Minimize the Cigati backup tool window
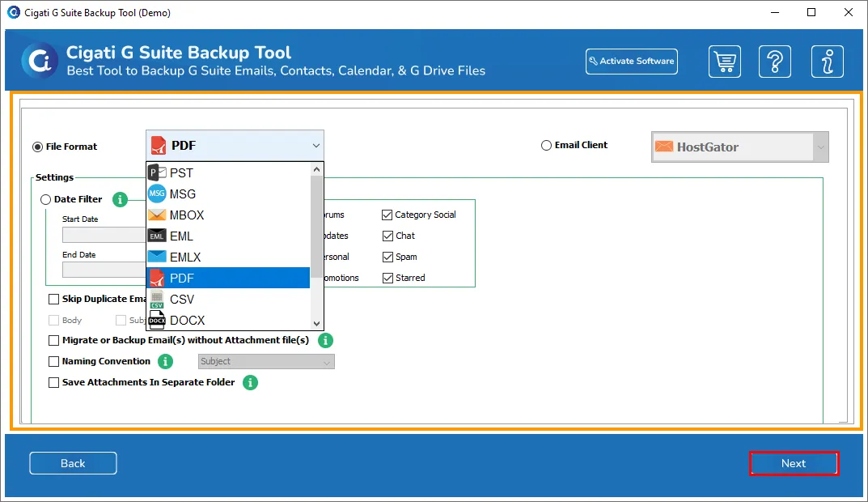Image resolution: width=868 pixels, height=502 pixels. pos(775,12)
